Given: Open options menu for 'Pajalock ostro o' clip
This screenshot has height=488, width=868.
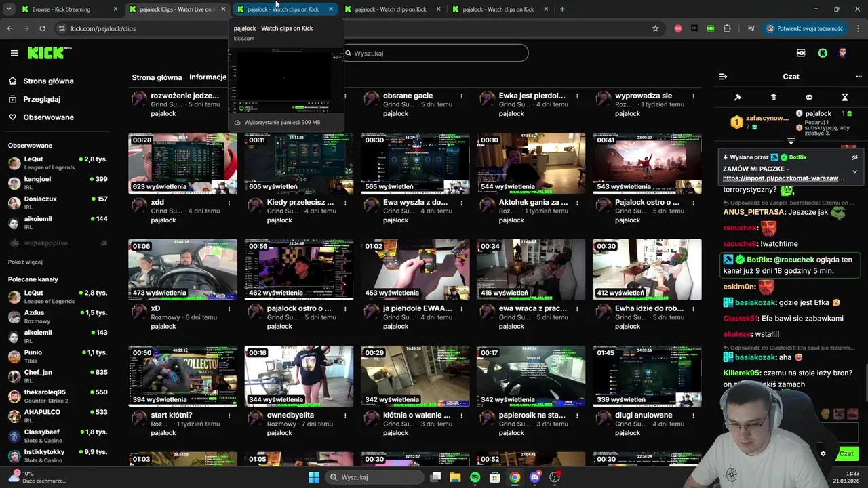Looking at the screenshot, I should [693, 203].
